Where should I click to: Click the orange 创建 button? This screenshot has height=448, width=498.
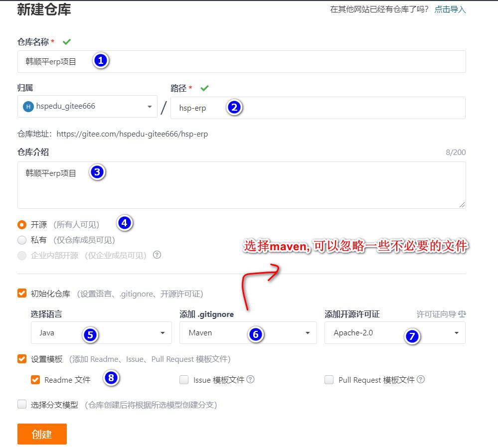(x=42, y=434)
